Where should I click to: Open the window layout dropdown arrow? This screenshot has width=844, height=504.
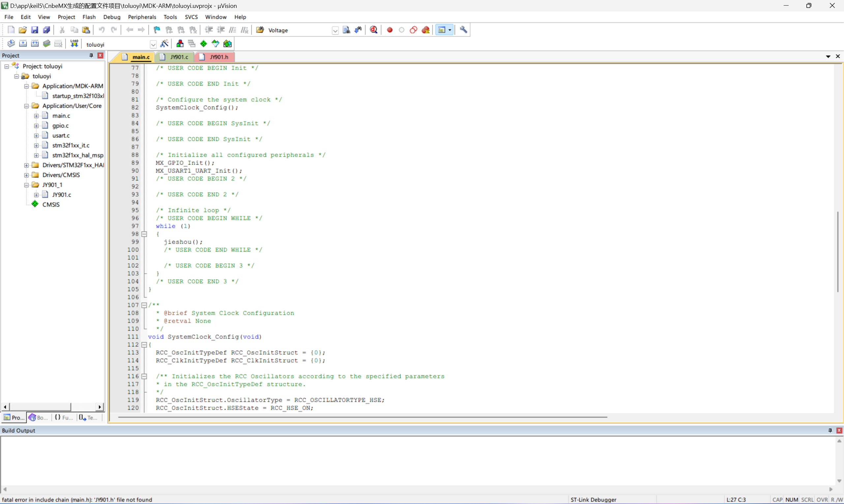tap(450, 30)
